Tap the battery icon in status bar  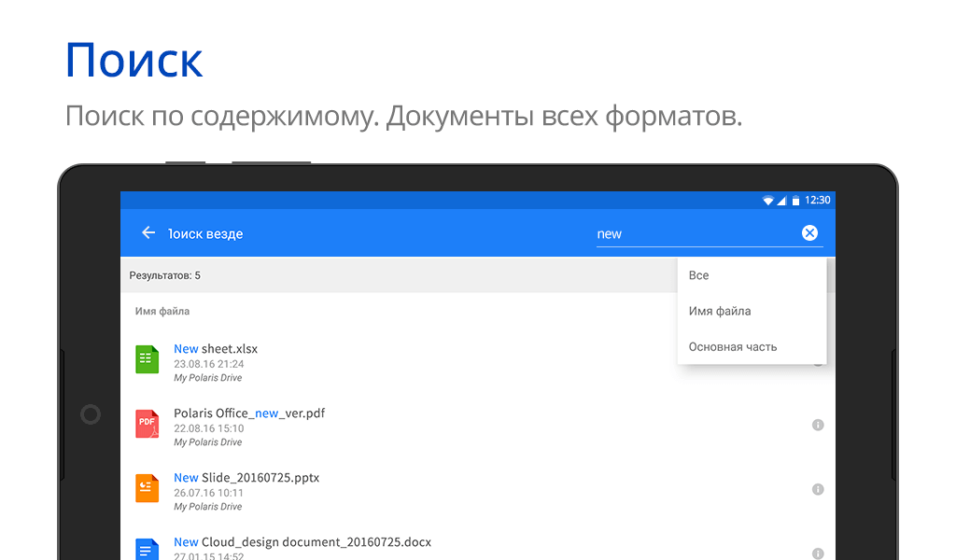pos(795,201)
